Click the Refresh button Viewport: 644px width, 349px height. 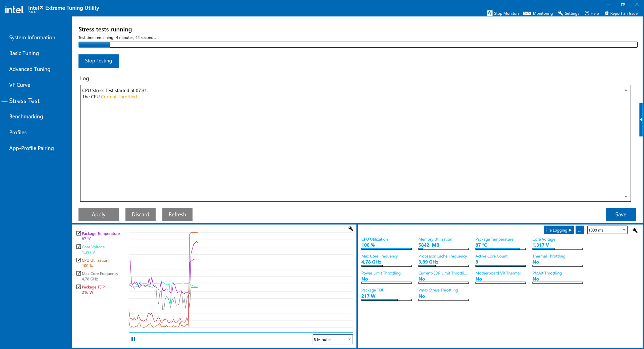(177, 214)
